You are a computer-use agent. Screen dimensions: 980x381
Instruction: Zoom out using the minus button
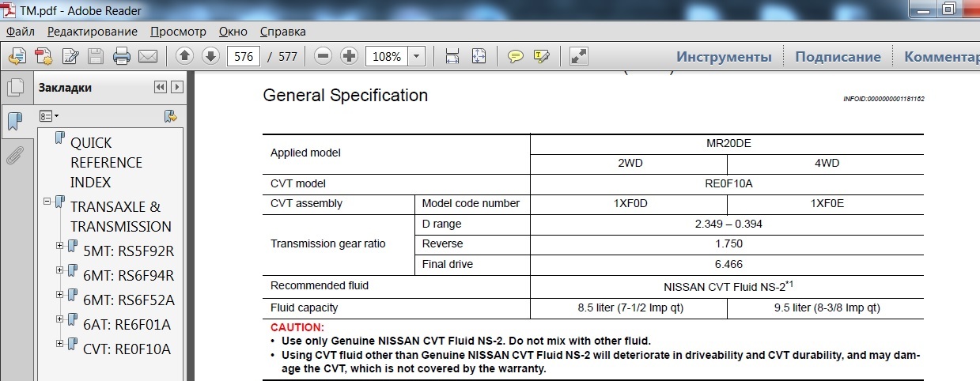click(x=323, y=56)
